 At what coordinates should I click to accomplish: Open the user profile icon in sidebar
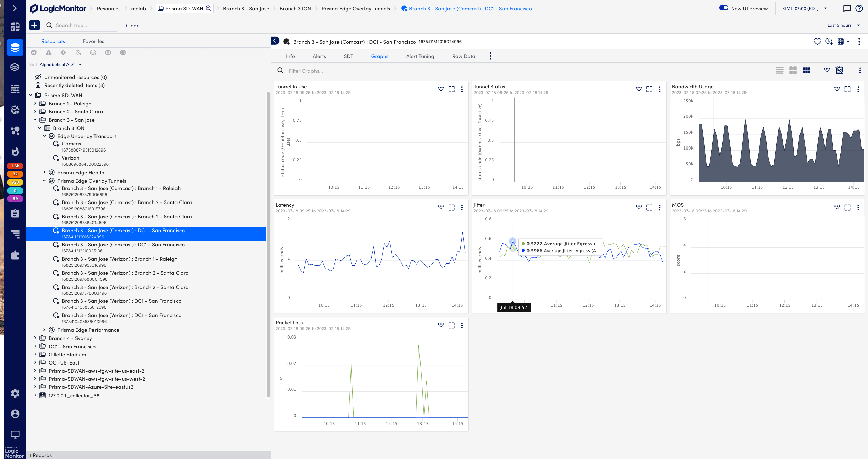15,414
